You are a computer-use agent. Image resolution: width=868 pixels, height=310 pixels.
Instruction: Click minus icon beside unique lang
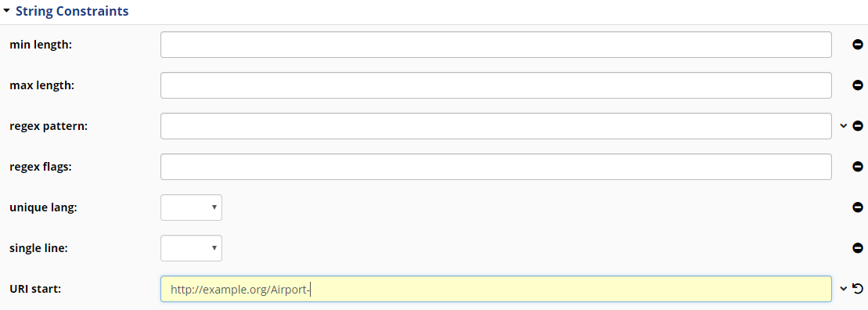click(x=858, y=207)
